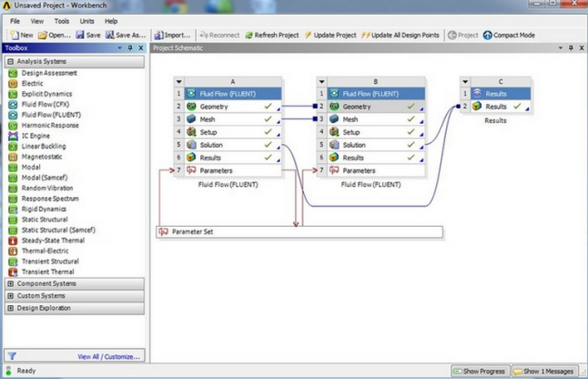Screen dimensions: 588x379
Task: Expand the Custom Systems section
Action: [x=10, y=296]
